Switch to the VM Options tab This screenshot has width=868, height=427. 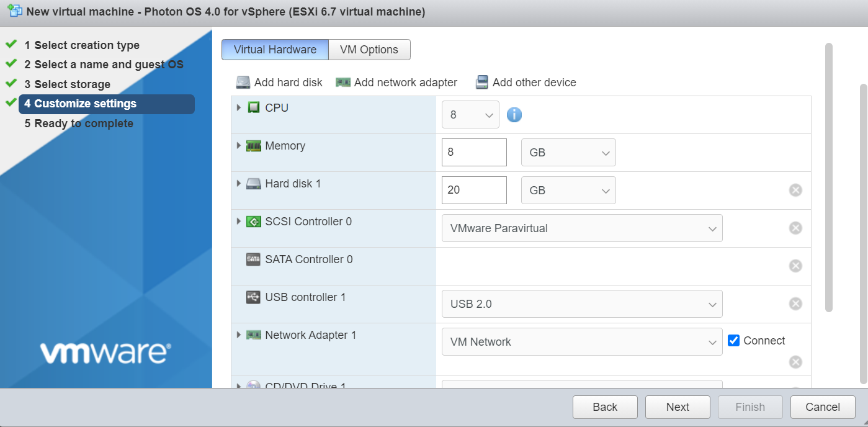369,50
